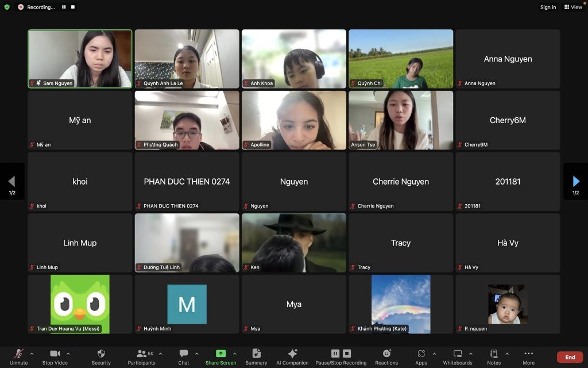Go to next page of participants
This screenshot has height=368, width=588.
576,182
